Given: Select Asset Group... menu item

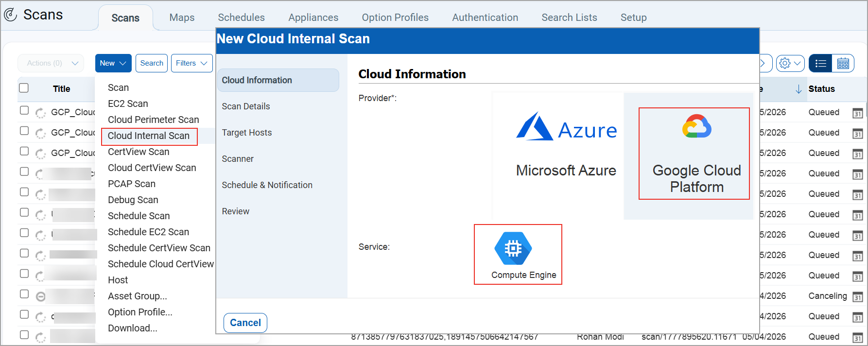Looking at the screenshot, I should coord(137,296).
